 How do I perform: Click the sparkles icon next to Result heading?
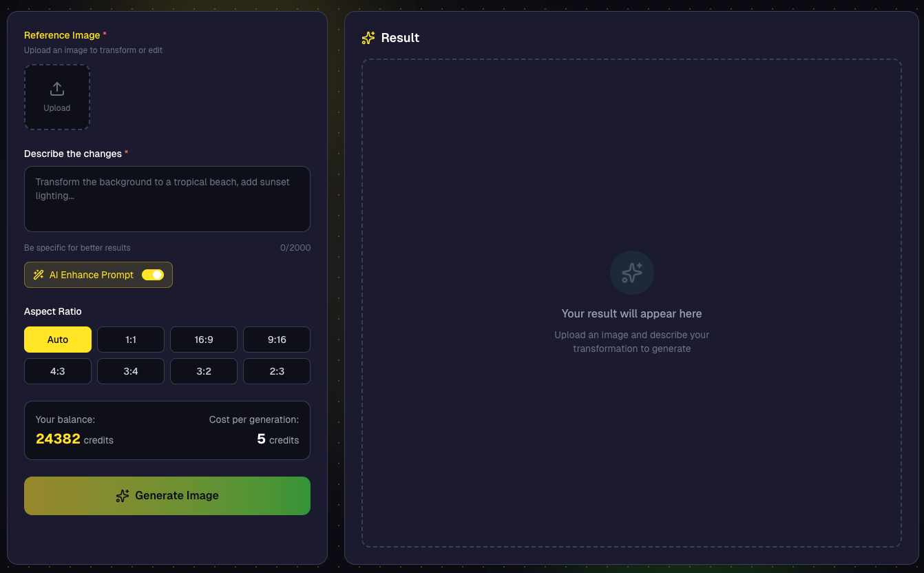click(368, 38)
